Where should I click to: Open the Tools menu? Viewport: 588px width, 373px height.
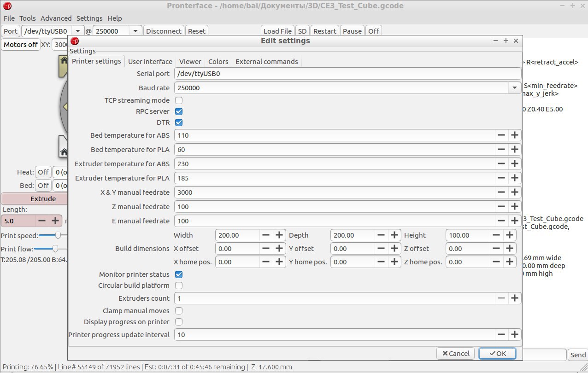28,18
